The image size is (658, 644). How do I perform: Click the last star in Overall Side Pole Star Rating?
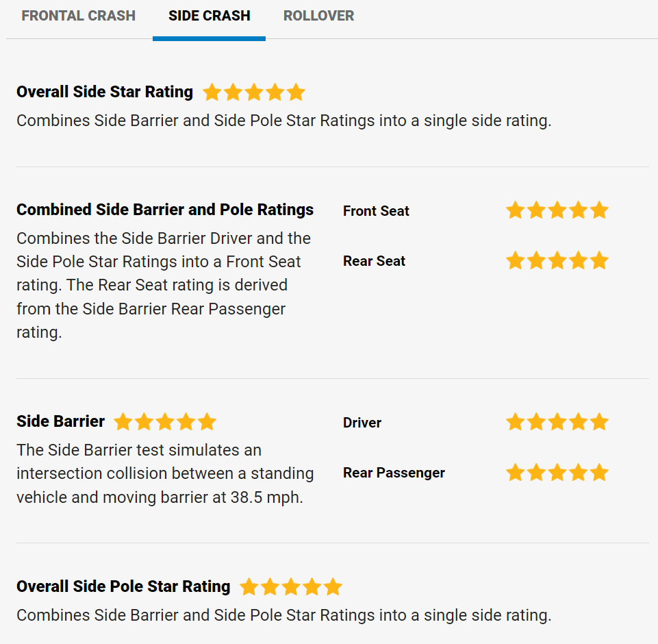tap(332, 586)
